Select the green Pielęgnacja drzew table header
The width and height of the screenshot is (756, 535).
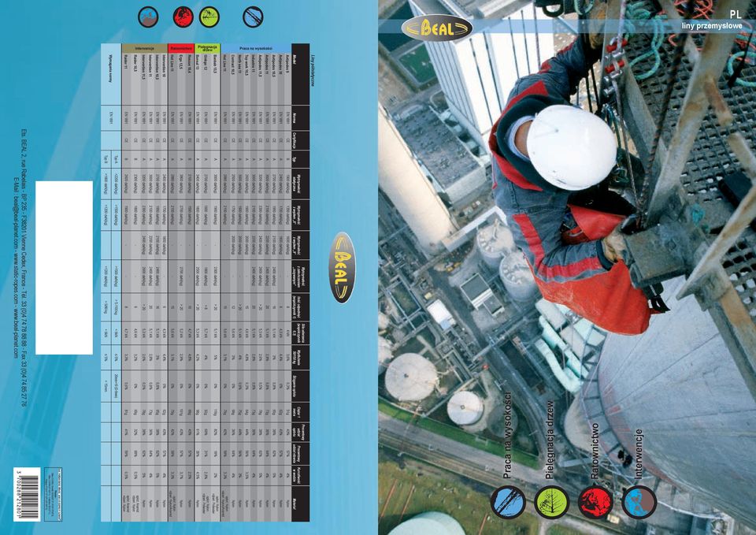[208, 48]
